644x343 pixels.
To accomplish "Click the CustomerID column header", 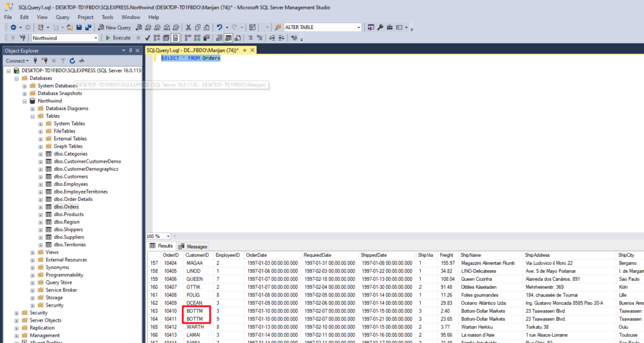I will pos(197,255).
